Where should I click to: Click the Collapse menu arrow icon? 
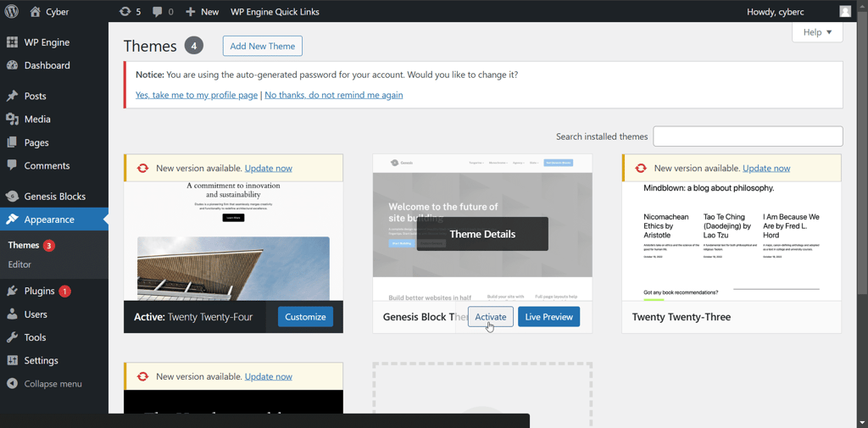pyautogui.click(x=12, y=384)
